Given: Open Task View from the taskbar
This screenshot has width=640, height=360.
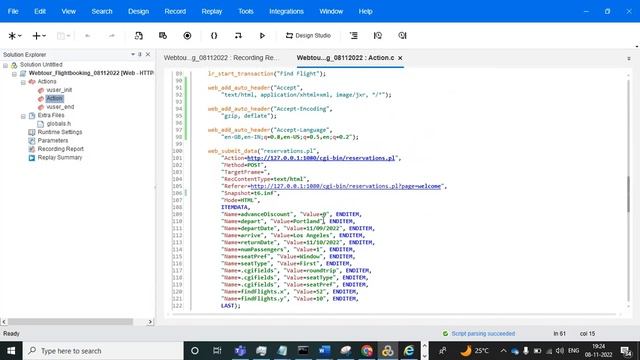Looking at the screenshot, I should tap(217, 351).
